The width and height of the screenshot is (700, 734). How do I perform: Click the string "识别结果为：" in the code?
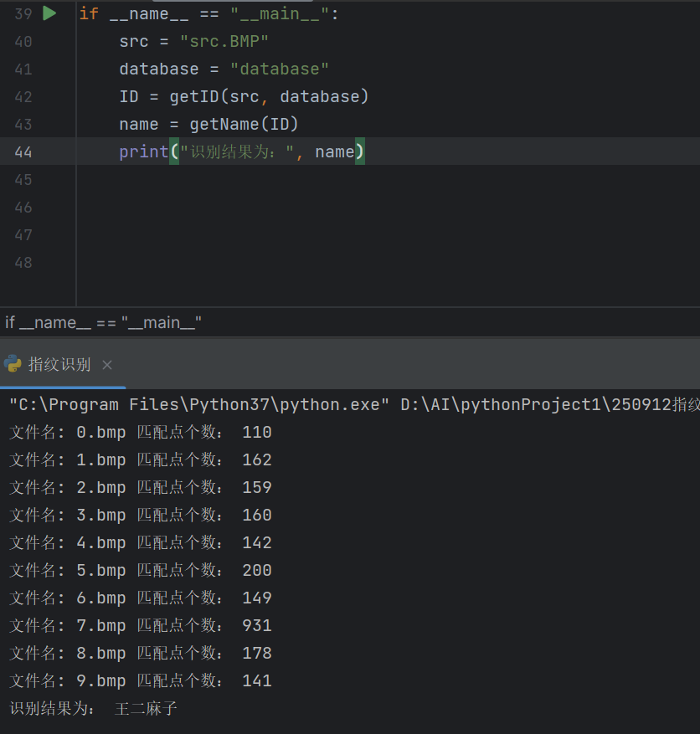click(x=237, y=151)
